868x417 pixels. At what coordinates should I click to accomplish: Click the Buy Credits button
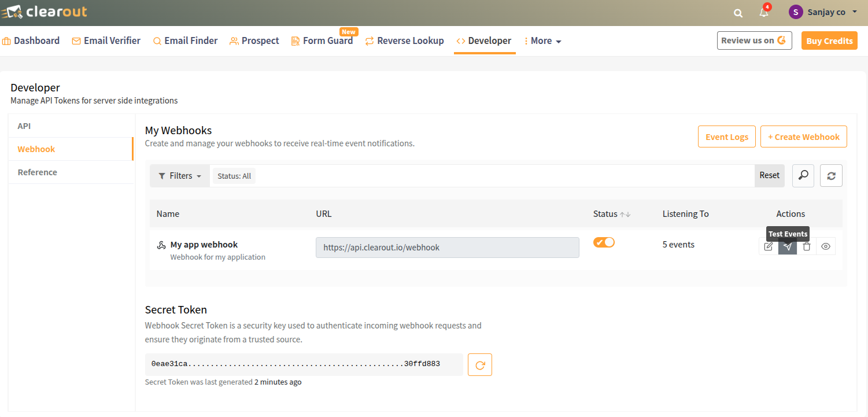[x=829, y=40]
